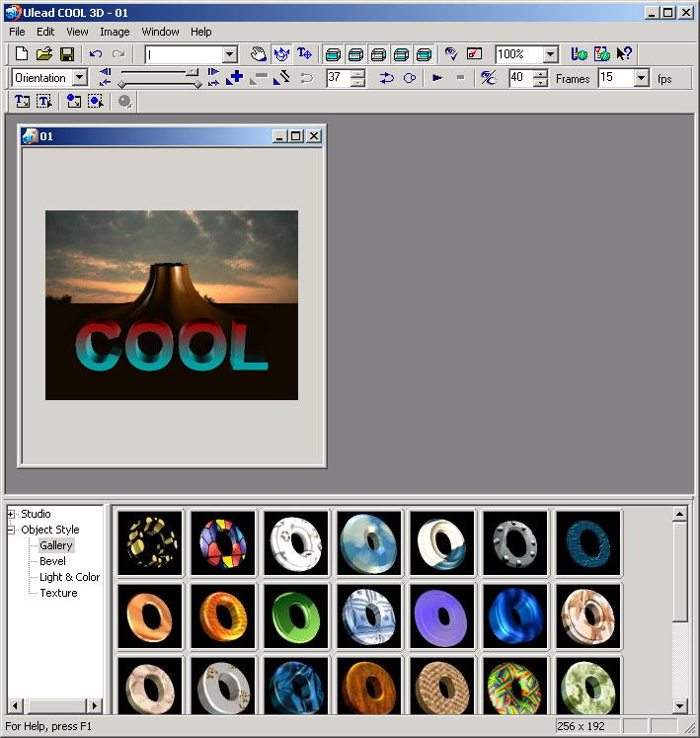Toggle the middle face button (side face)
The height and width of the screenshot is (738, 700).
(378, 54)
